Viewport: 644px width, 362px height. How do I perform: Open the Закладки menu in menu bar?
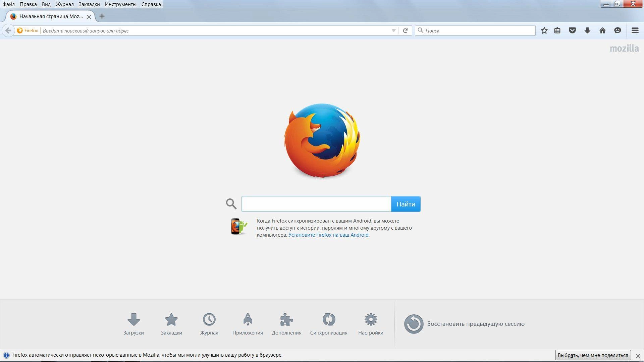[89, 4]
